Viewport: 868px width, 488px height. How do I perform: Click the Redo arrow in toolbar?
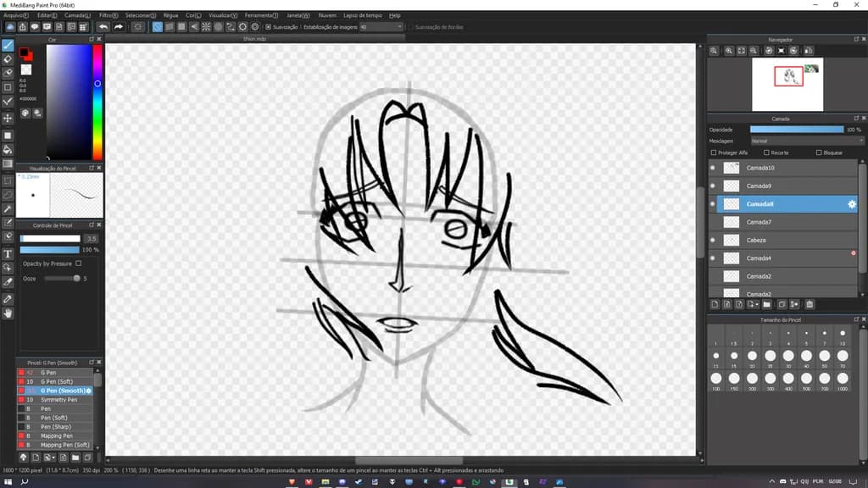tap(118, 26)
